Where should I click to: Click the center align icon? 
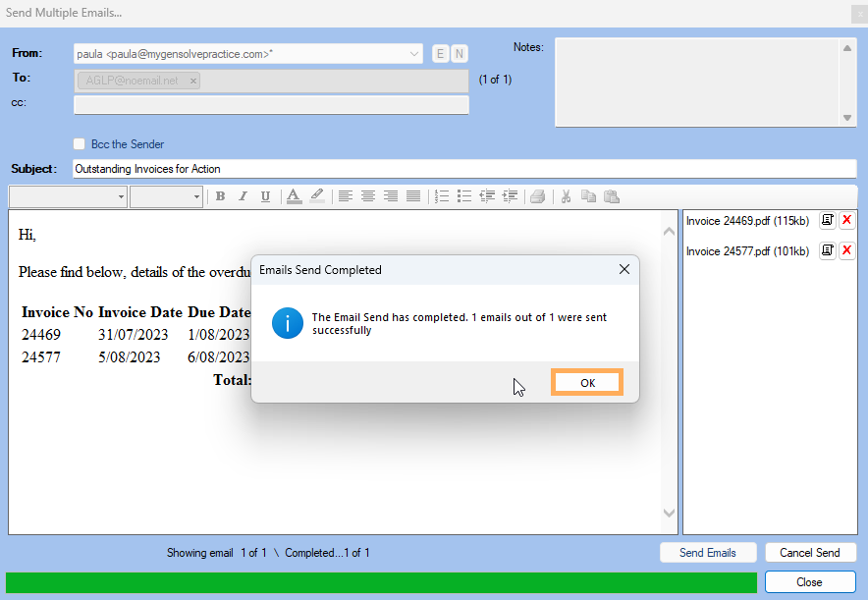tap(368, 196)
